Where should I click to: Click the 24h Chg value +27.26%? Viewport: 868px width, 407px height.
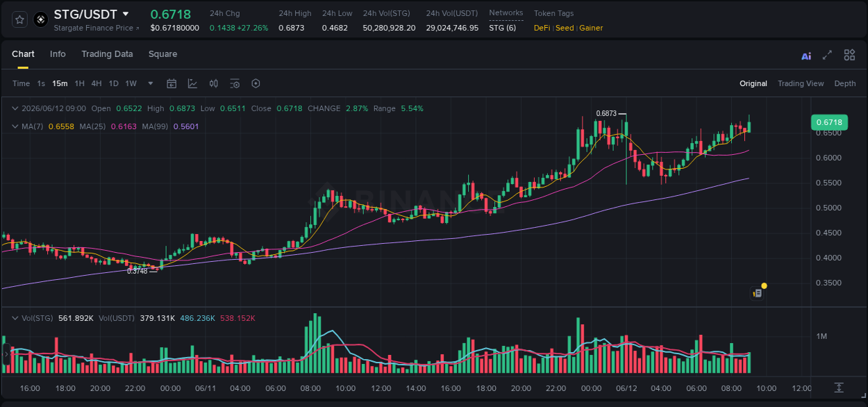click(x=253, y=28)
